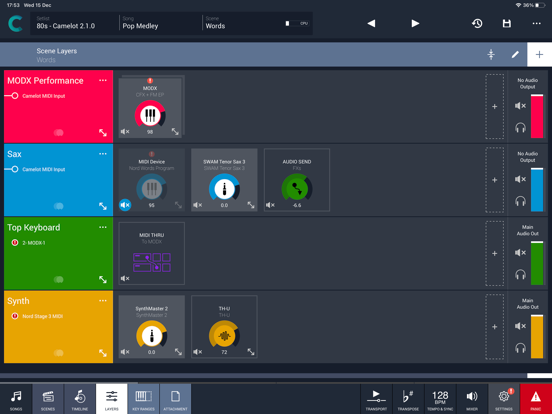Open MODX Performance layer options menu
Viewport: 552px width, 414px height.
pyautogui.click(x=103, y=80)
